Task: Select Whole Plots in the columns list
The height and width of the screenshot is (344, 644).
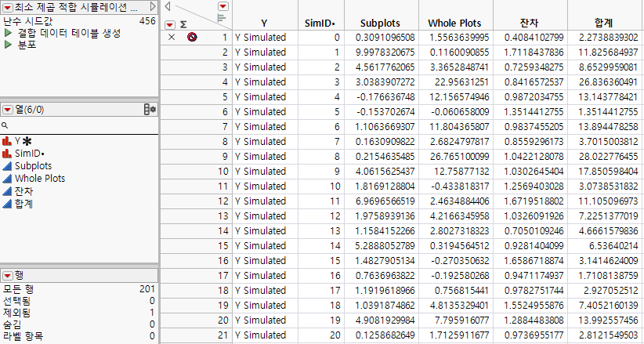Action: tap(40, 179)
